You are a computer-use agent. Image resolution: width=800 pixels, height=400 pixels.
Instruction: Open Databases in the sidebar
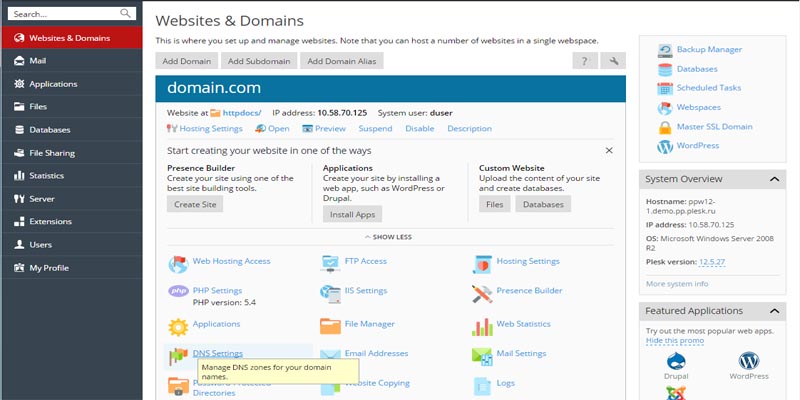click(x=72, y=130)
